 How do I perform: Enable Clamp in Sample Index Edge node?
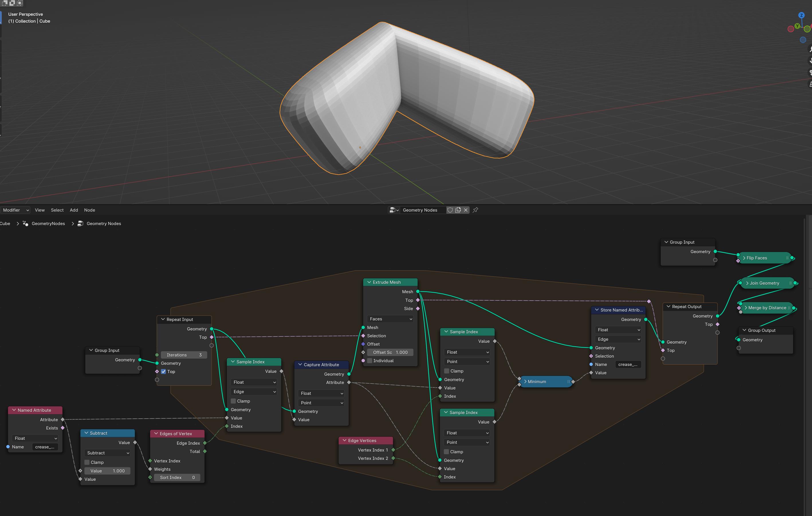pos(233,401)
